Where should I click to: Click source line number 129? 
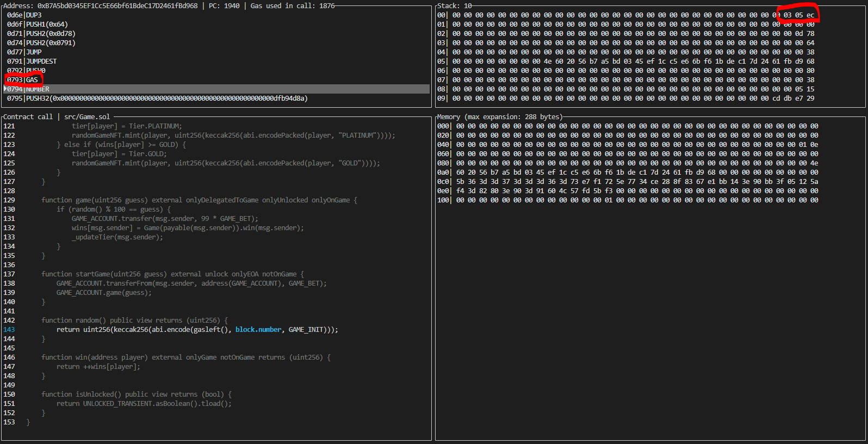click(9, 200)
